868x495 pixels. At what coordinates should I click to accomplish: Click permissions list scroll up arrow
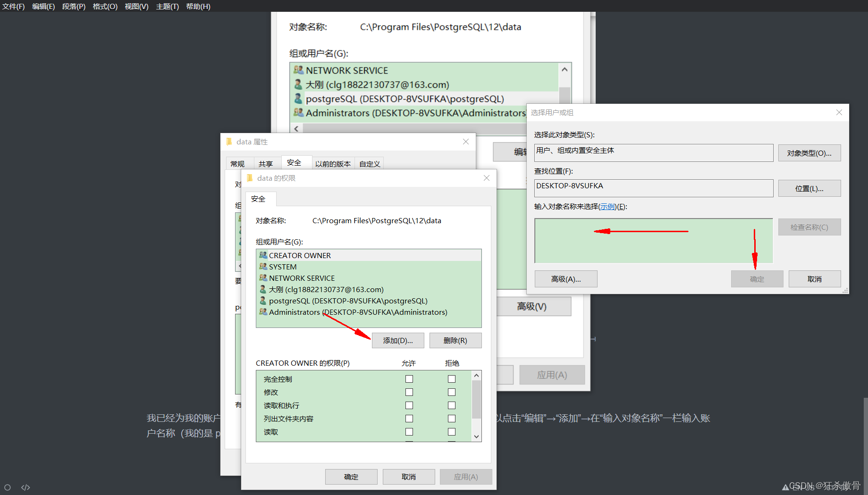pos(476,376)
